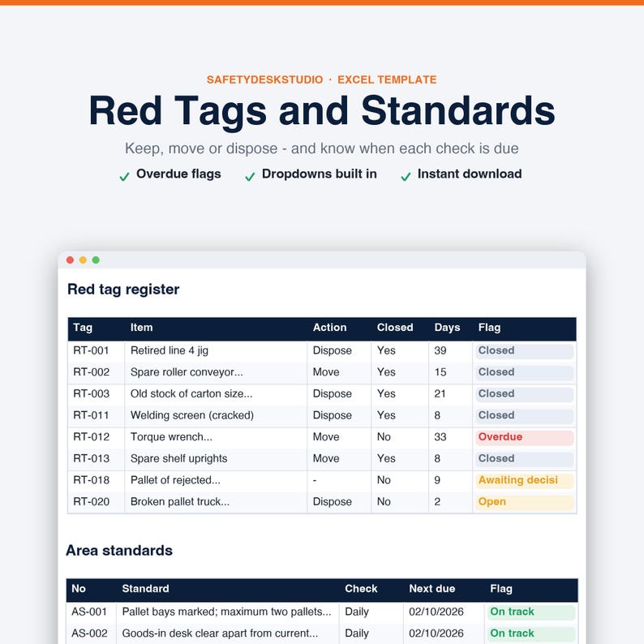The image size is (644, 644).
Task: Click the 'Tag' column header
Action: (83, 328)
